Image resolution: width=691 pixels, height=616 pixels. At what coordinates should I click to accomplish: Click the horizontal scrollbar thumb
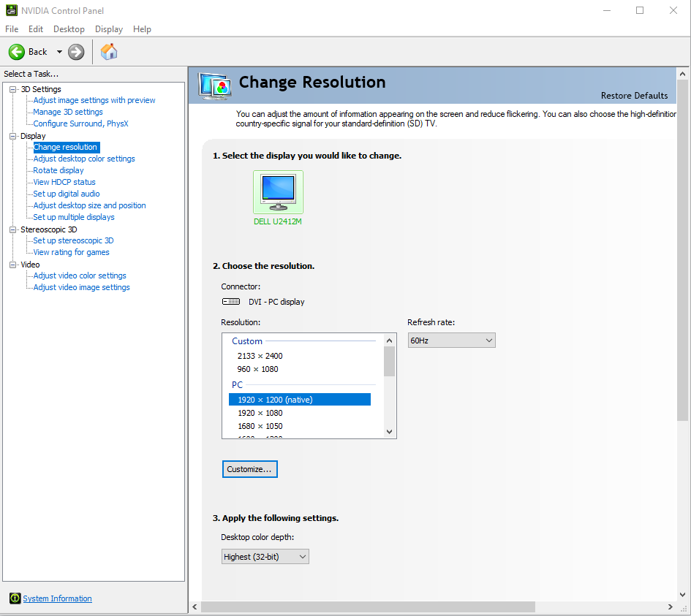coord(368,607)
